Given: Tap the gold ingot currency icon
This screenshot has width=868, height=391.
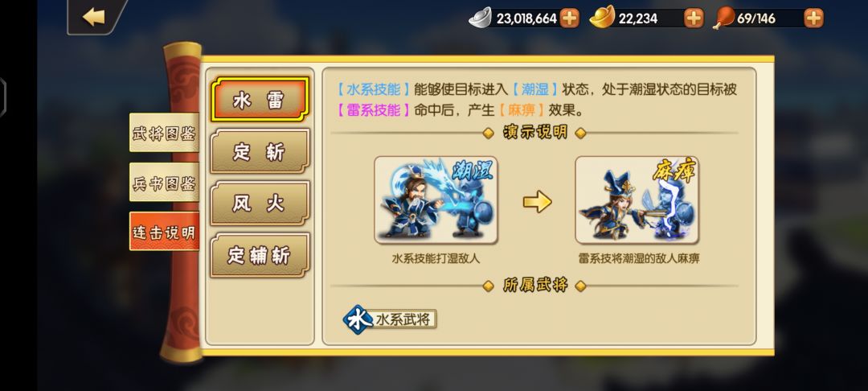Looking at the screenshot, I should click(602, 17).
